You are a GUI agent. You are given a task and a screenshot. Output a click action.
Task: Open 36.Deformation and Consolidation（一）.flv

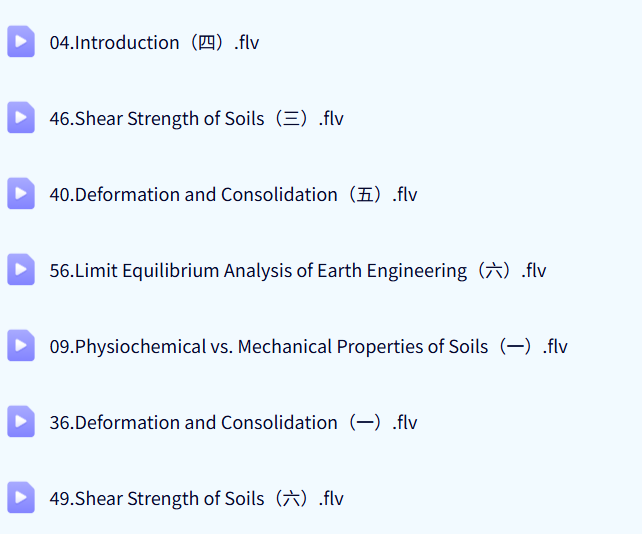pos(233,423)
